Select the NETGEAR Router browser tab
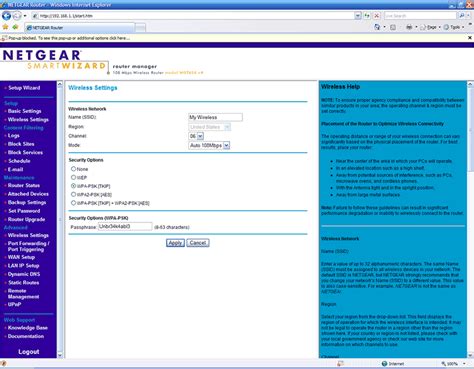 (x=80, y=28)
